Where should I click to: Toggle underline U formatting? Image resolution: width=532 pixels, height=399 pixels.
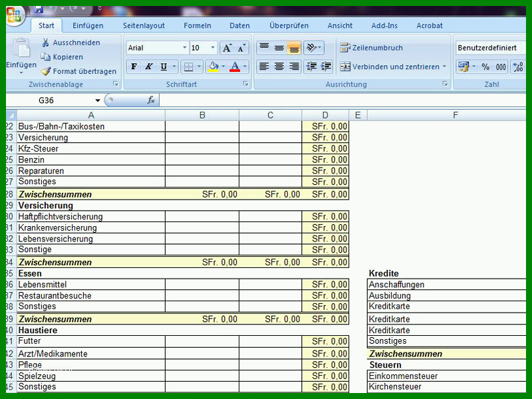[164, 66]
